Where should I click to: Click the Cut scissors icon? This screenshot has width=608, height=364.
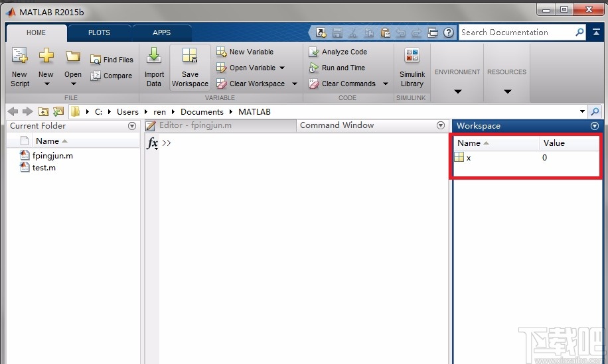click(x=353, y=32)
